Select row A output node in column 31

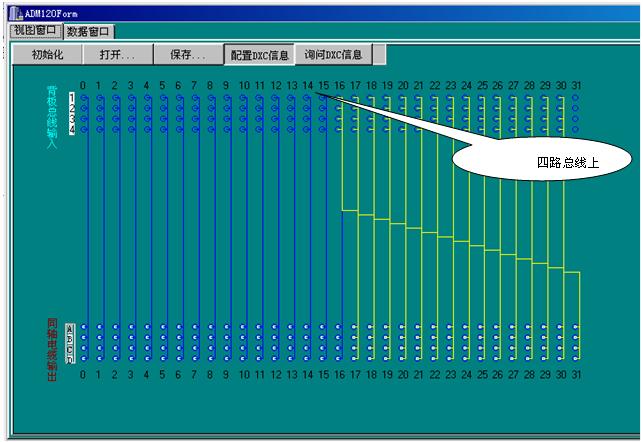click(x=576, y=327)
